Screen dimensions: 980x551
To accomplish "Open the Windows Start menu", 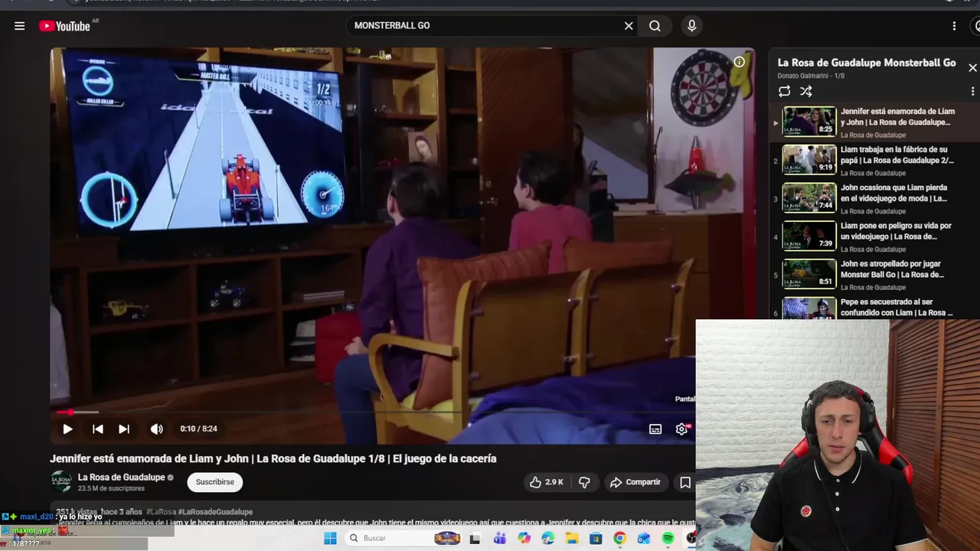I will [x=330, y=538].
